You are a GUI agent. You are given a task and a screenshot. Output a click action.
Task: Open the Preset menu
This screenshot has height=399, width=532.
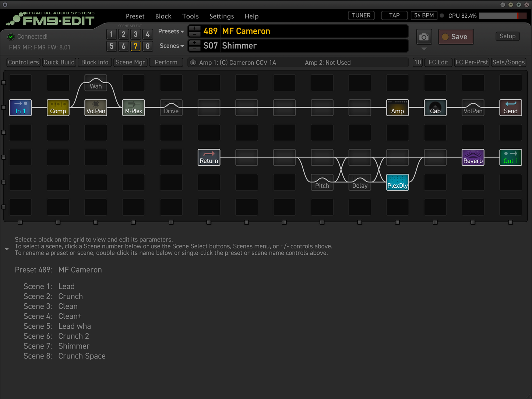[135, 16]
